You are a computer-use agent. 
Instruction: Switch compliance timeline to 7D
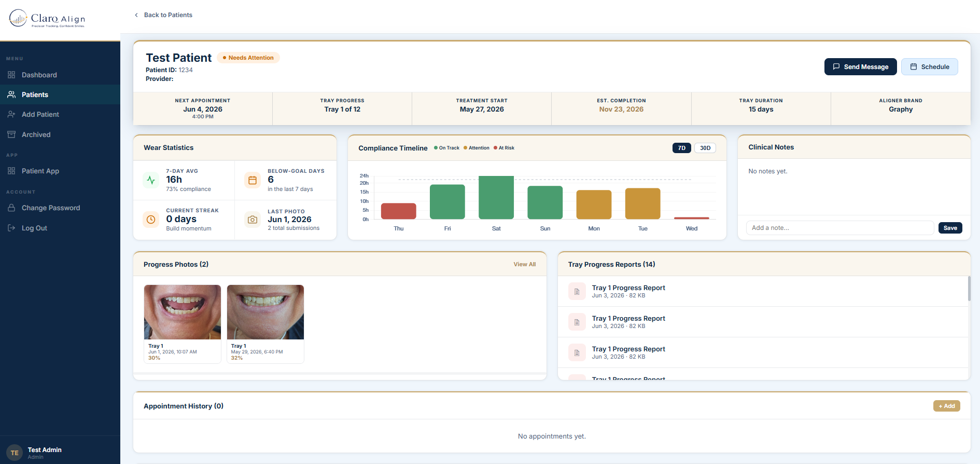click(x=681, y=148)
